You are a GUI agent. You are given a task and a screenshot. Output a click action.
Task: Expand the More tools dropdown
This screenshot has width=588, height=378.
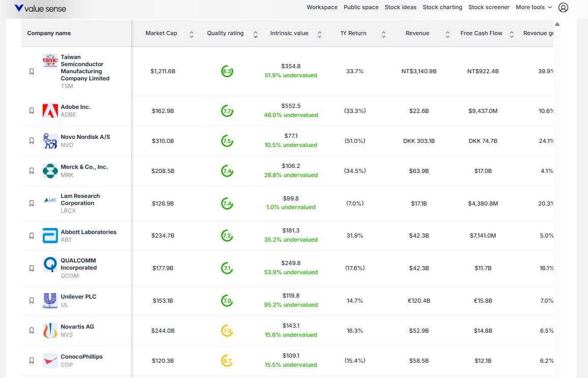click(x=534, y=7)
